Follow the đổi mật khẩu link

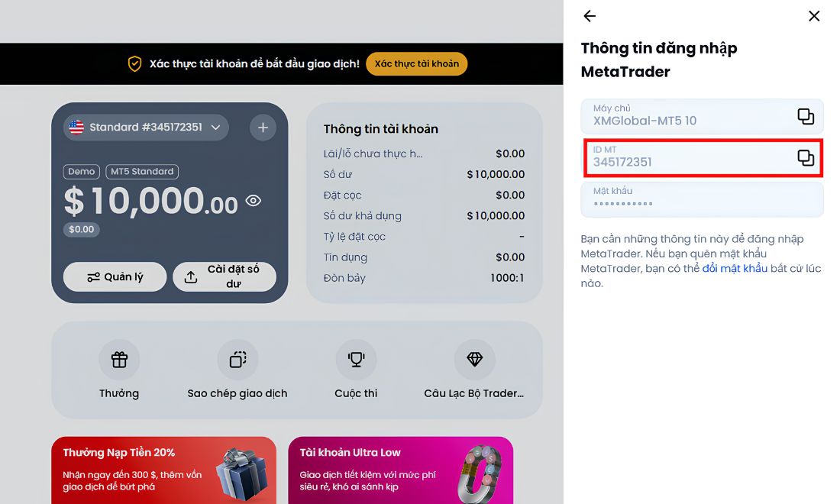click(x=735, y=268)
